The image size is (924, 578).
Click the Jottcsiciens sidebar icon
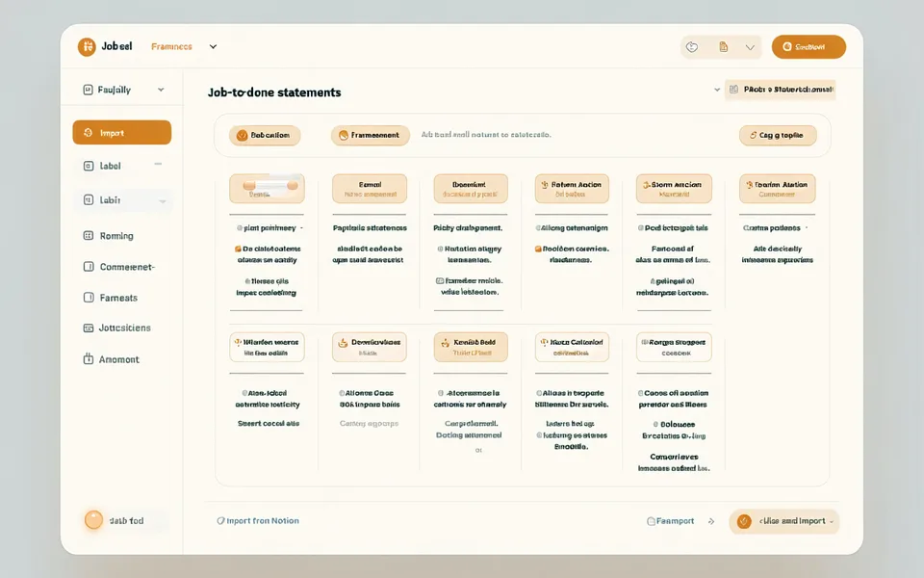pos(89,328)
